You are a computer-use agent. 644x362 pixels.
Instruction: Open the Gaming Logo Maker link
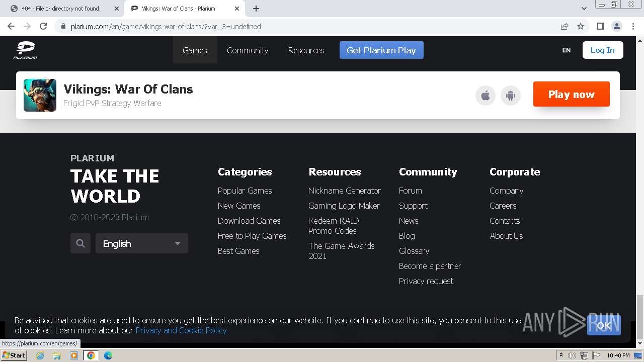click(344, 206)
